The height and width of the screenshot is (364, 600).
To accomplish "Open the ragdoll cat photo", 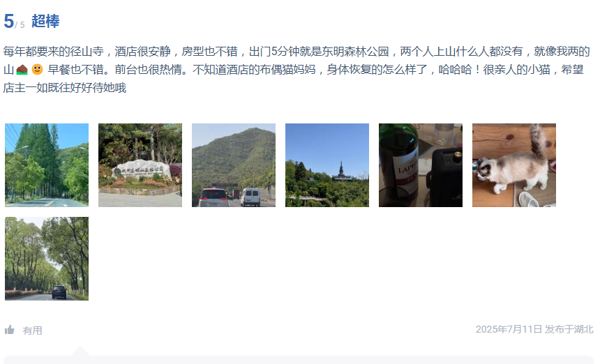I will [514, 165].
